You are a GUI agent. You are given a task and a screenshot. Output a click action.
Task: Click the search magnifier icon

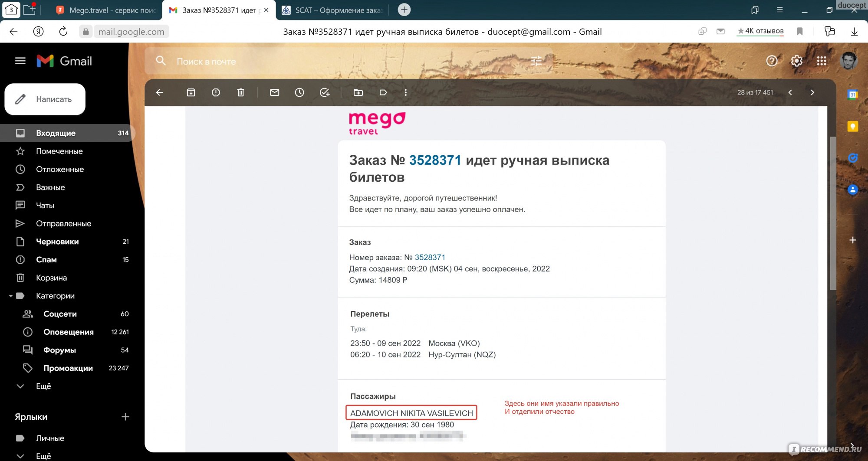point(161,61)
